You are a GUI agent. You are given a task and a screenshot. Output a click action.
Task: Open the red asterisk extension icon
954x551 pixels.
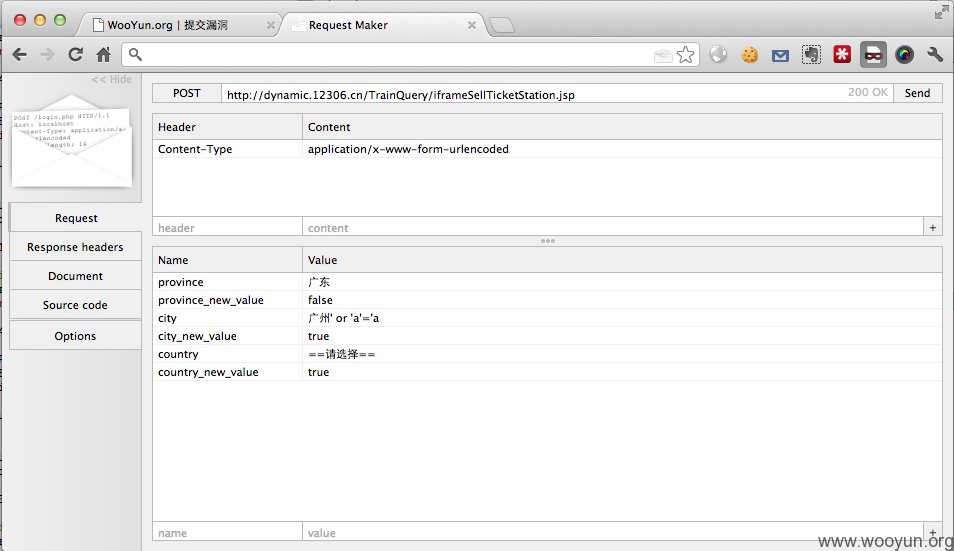842,55
